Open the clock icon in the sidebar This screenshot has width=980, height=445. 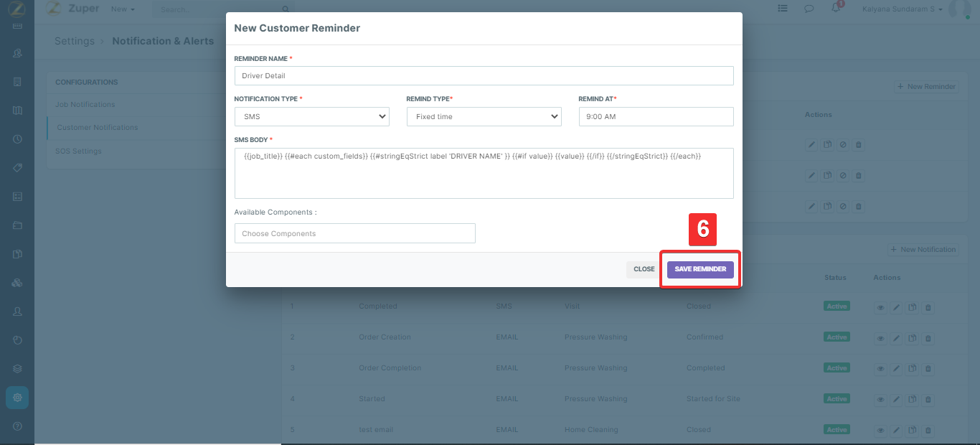point(17,139)
